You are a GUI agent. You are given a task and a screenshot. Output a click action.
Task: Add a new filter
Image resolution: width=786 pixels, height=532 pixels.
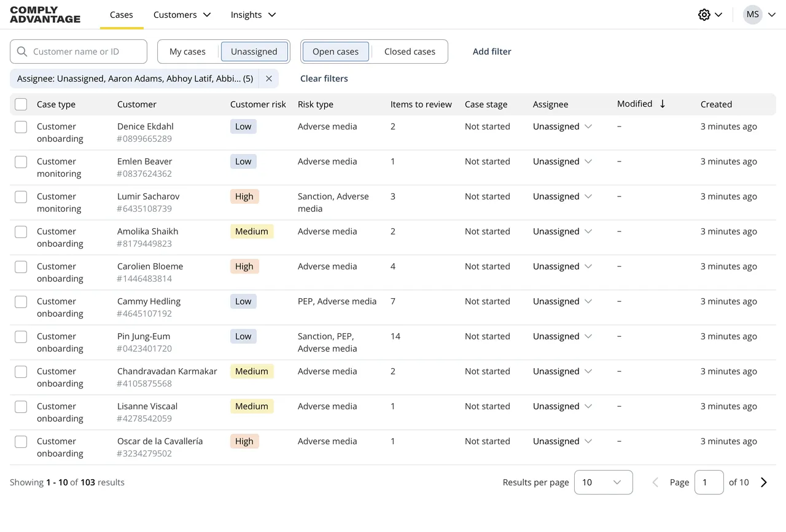pos(491,52)
